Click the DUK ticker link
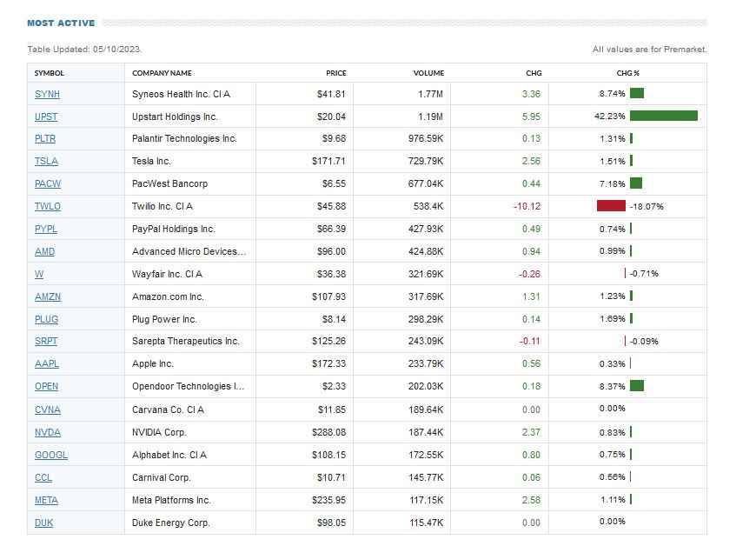This screenshot has width=756, height=546. (43, 523)
